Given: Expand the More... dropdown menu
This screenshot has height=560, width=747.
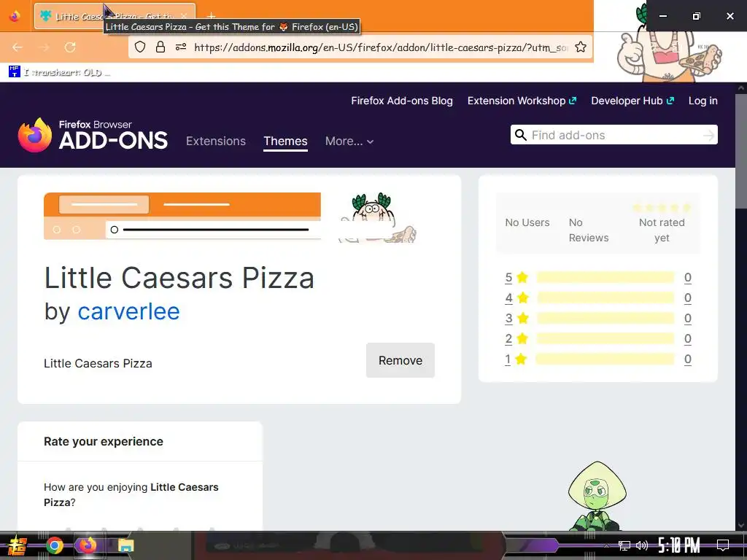Looking at the screenshot, I should click(349, 141).
